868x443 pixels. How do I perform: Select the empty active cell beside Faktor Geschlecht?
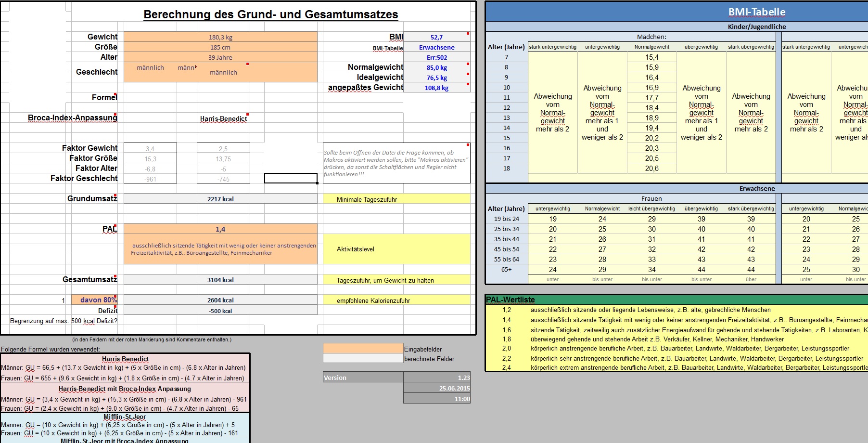[x=291, y=179]
